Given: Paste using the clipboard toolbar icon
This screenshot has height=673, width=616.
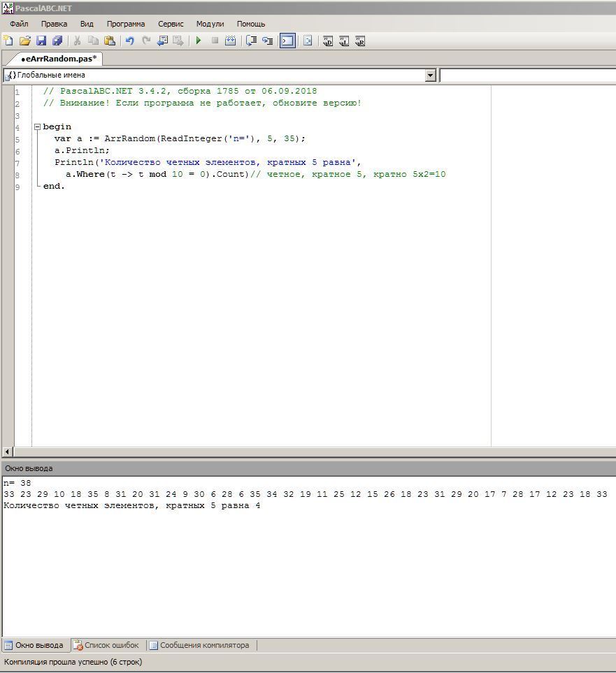Looking at the screenshot, I should click(110, 41).
